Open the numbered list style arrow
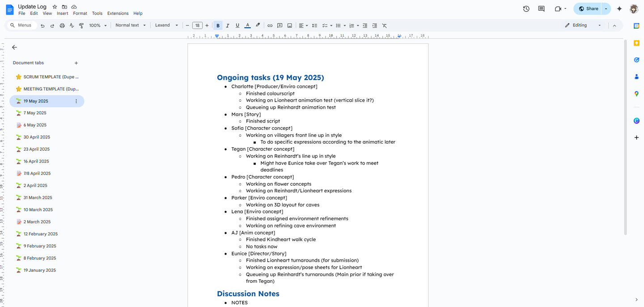 tap(358, 26)
